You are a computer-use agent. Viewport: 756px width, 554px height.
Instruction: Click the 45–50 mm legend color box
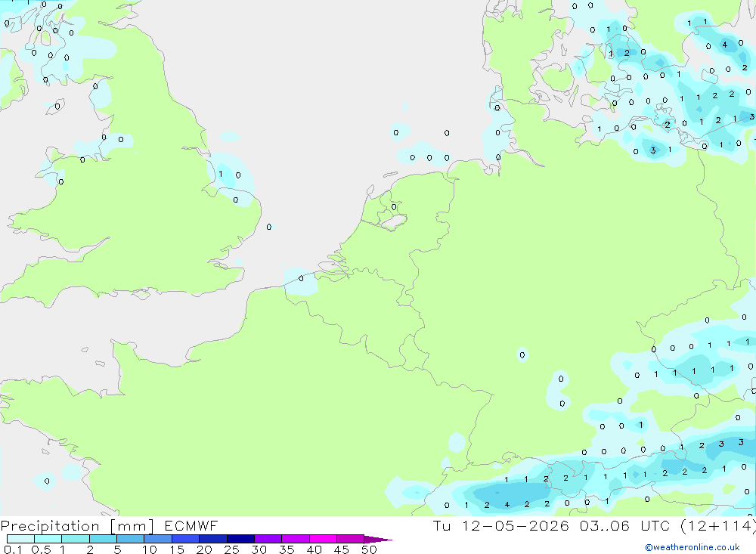coord(350,539)
